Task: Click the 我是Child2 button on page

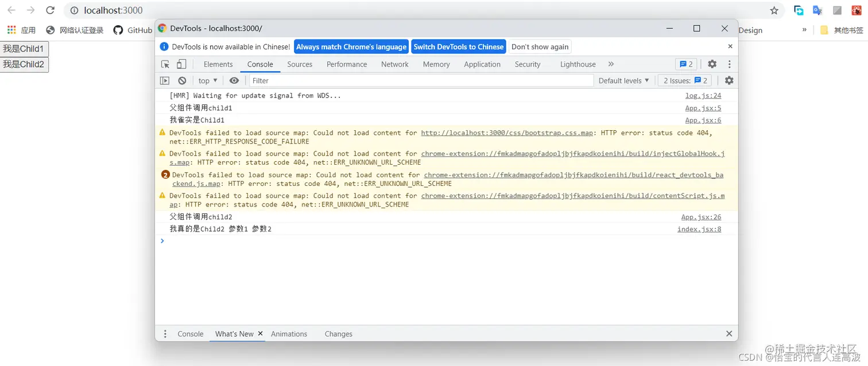Action: (24, 64)
